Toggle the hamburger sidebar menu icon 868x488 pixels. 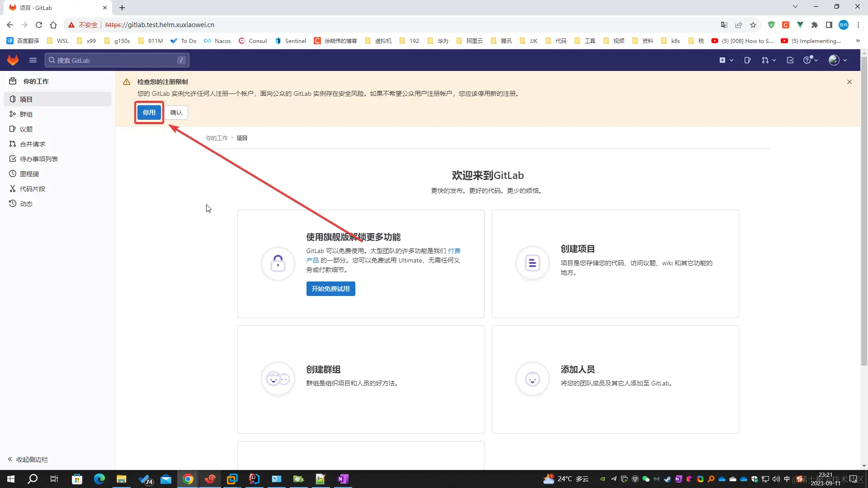(x=33, y=60)
